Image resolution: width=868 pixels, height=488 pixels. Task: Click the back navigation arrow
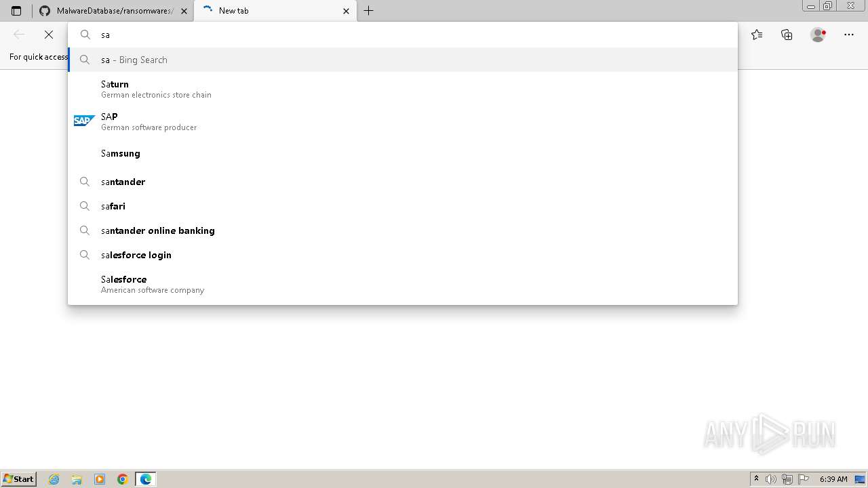tap(19, 35)
